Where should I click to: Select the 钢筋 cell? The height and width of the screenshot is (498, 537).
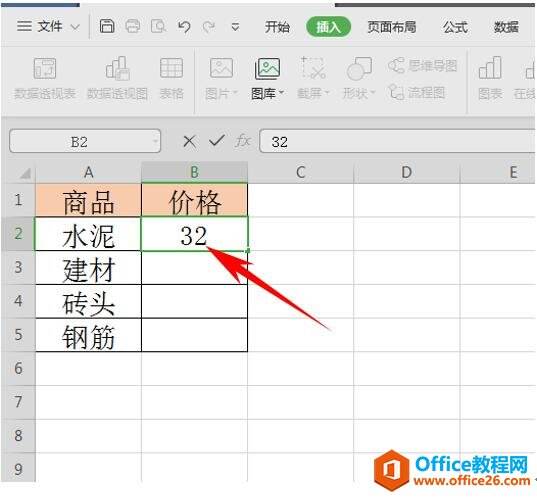click(x=88, y=335)
